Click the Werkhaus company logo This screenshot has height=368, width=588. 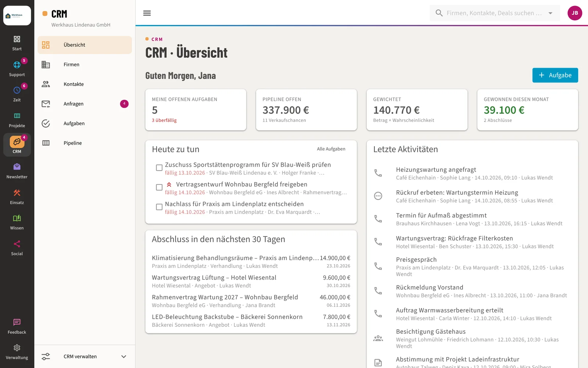(17, 15)
